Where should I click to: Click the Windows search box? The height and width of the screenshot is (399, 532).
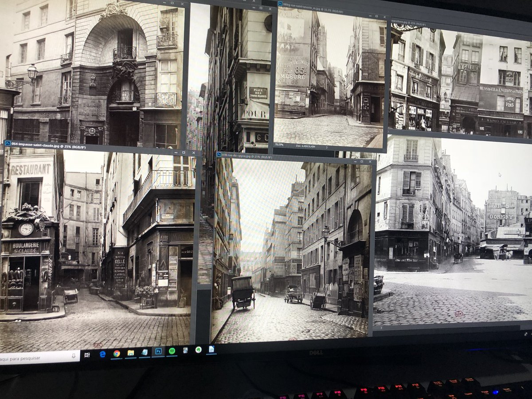40,357
